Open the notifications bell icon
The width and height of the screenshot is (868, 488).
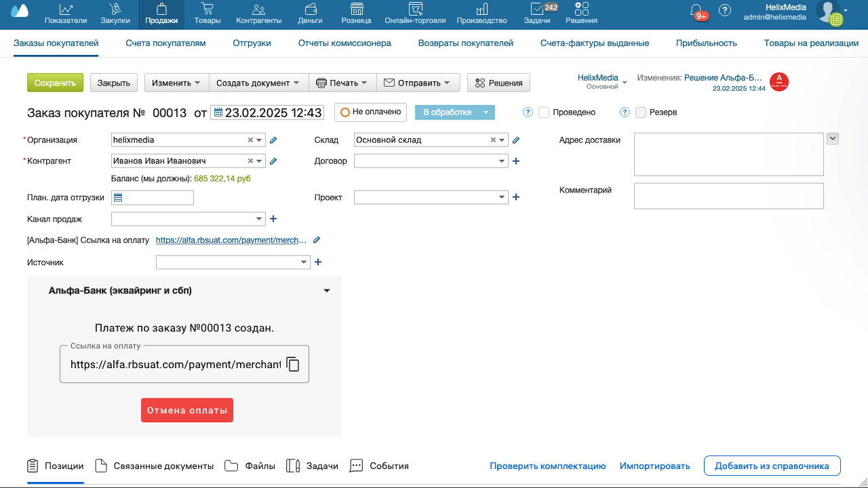(x=696, y=11)
